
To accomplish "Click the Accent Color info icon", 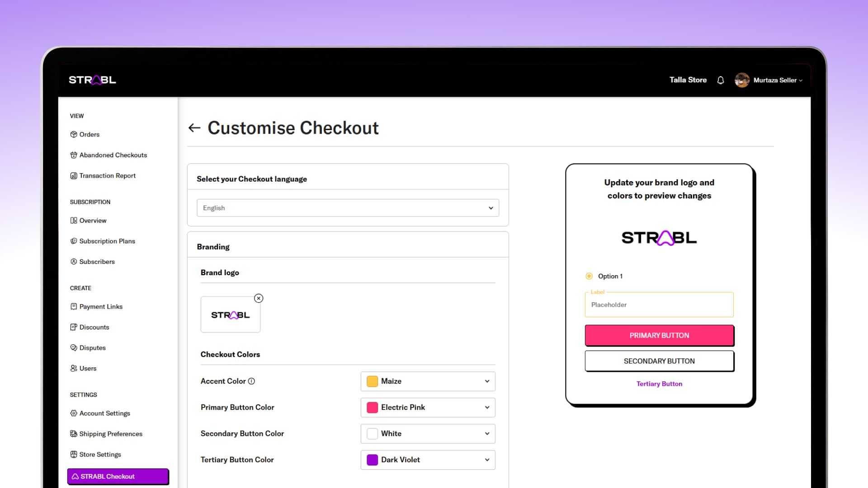I will tap(252, 381).
